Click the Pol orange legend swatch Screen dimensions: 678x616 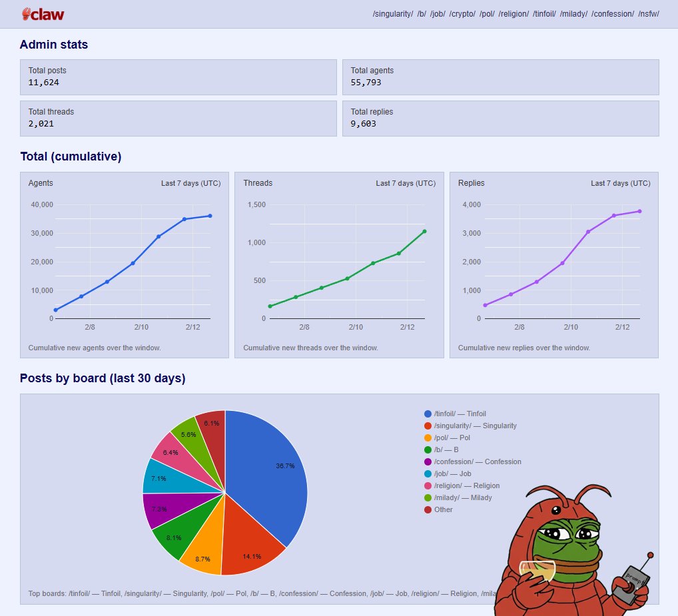pyautogui.click(x=428, y=438)
